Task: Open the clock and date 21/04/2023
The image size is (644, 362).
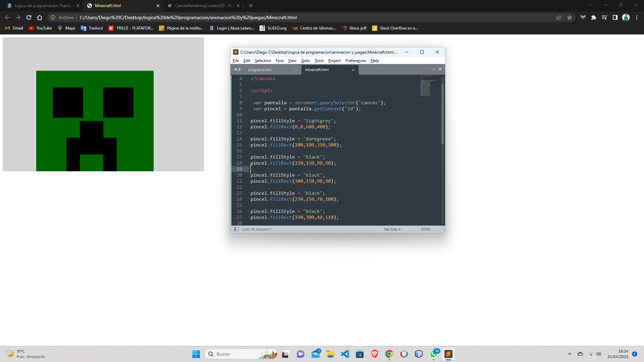Action: point(618,354)
